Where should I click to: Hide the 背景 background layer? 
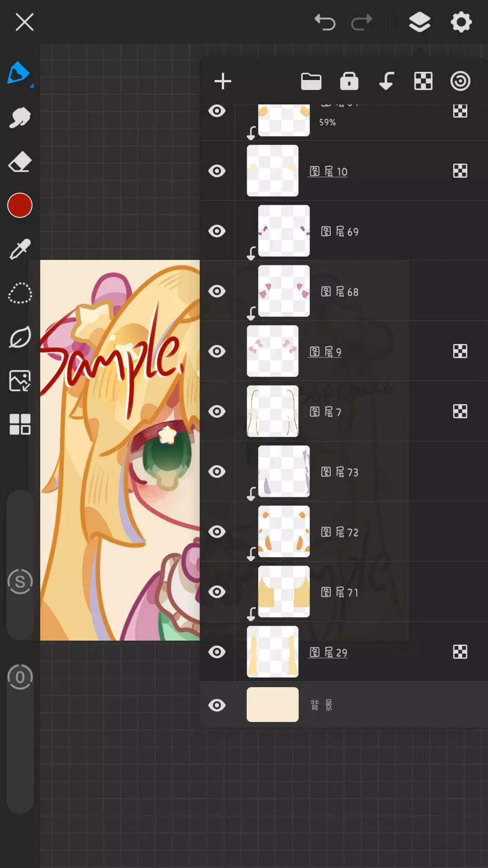(217, 705)
